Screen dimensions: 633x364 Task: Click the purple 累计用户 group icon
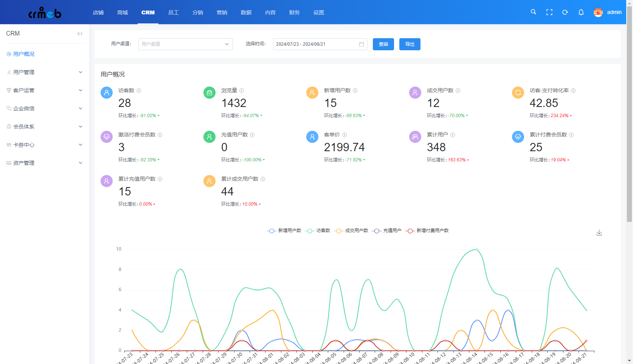click(x=415, y=137)
